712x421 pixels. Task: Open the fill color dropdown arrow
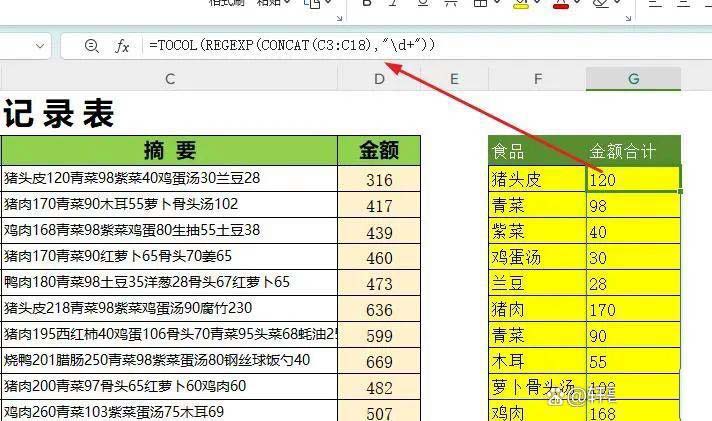point(538,4)
